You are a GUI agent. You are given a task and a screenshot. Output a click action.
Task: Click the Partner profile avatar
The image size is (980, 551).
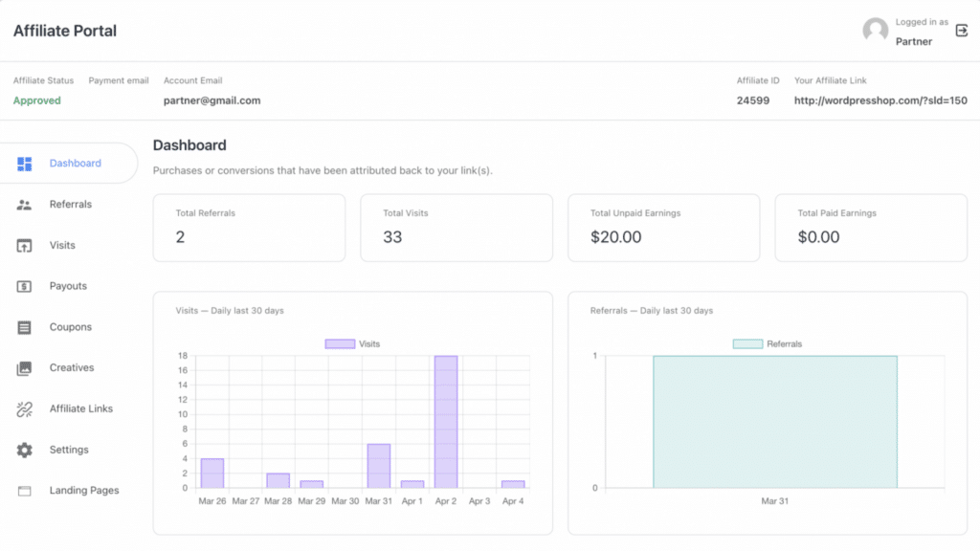[x=876, y=31]
